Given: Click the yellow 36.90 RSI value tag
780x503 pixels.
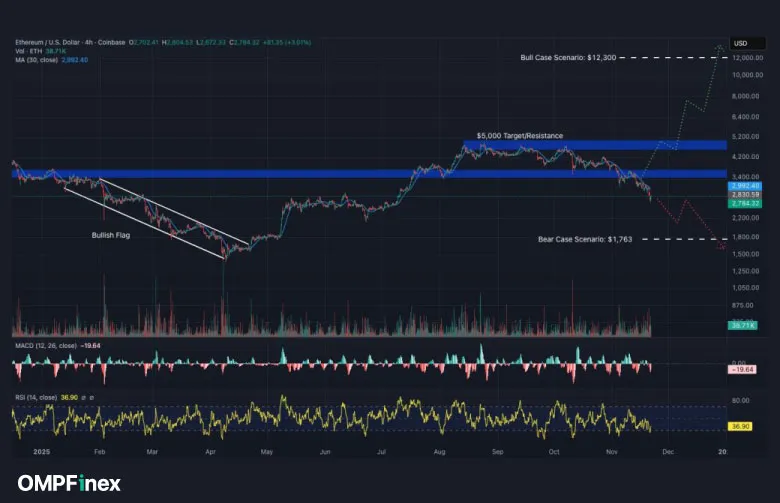Looking at the screenshot, I should point(741,426).
